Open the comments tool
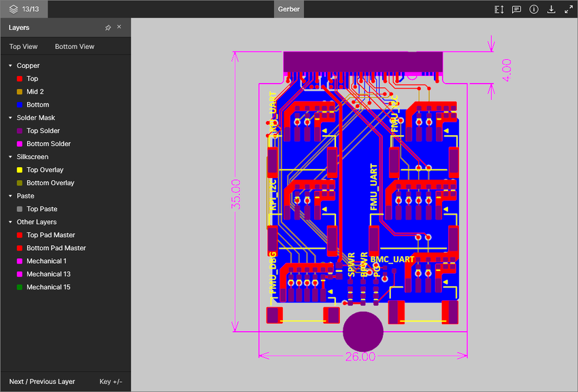This screenshot has width=578, height=392. 516,9
